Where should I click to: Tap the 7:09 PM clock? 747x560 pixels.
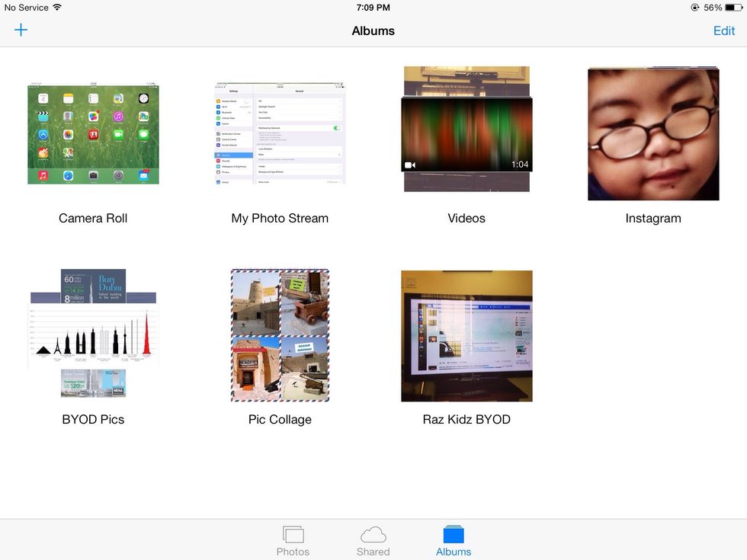tap(373, 8)
